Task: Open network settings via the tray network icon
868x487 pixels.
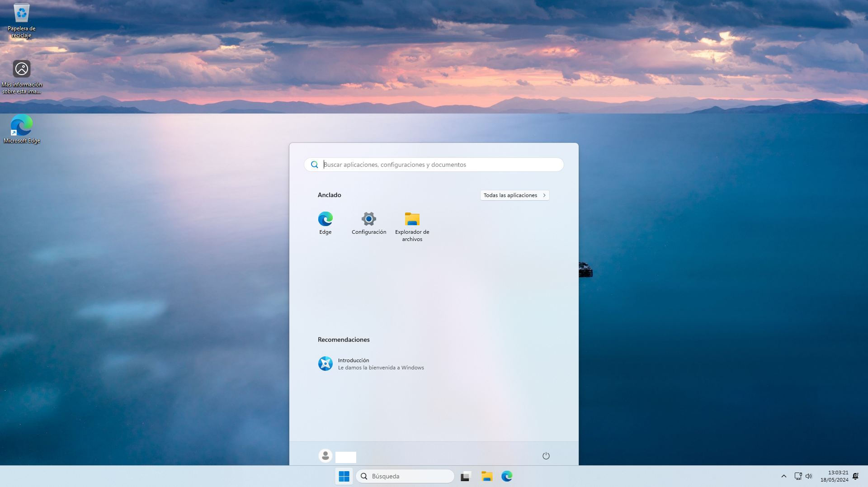Action: click(x=797, y=476)
